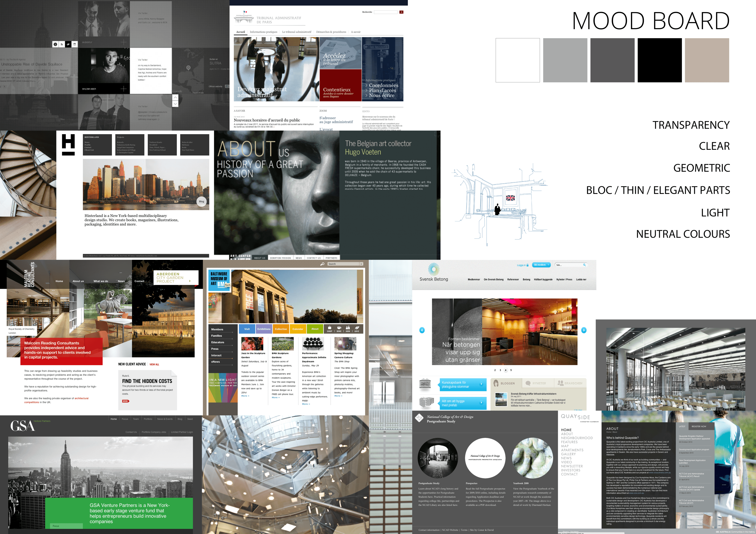Click the RSS feed icon
The width and height of the screenshot is (756, 534).
click(x=62, y=44)
